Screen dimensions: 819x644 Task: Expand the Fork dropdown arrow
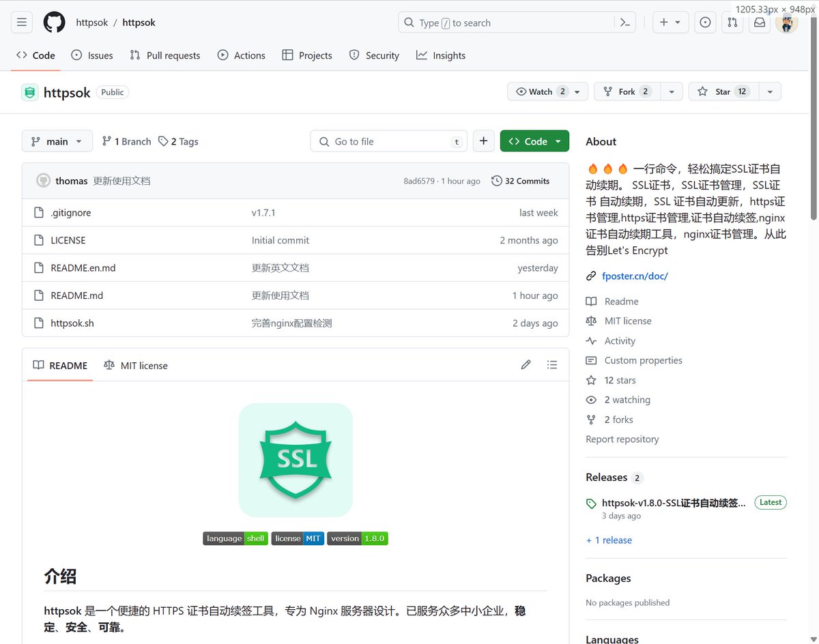pos(672,91)
